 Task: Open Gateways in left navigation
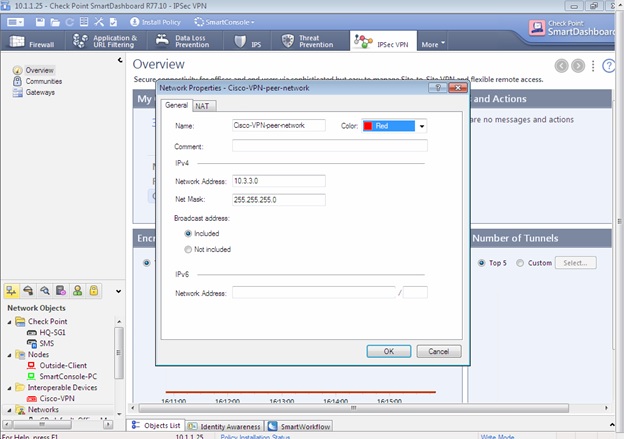pyautogui.click(x=40, y=92)
